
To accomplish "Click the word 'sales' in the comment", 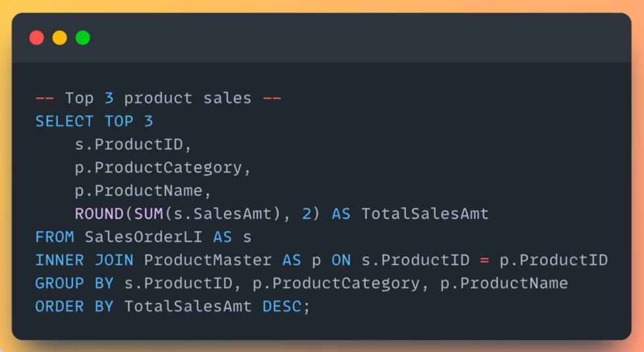I will pos(227,98).
